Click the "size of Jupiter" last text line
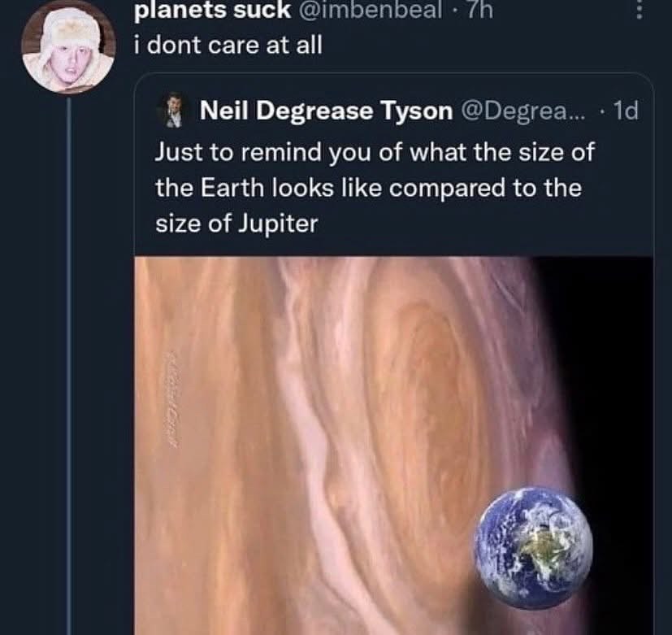The image size is (672, 635). (236, 222)
